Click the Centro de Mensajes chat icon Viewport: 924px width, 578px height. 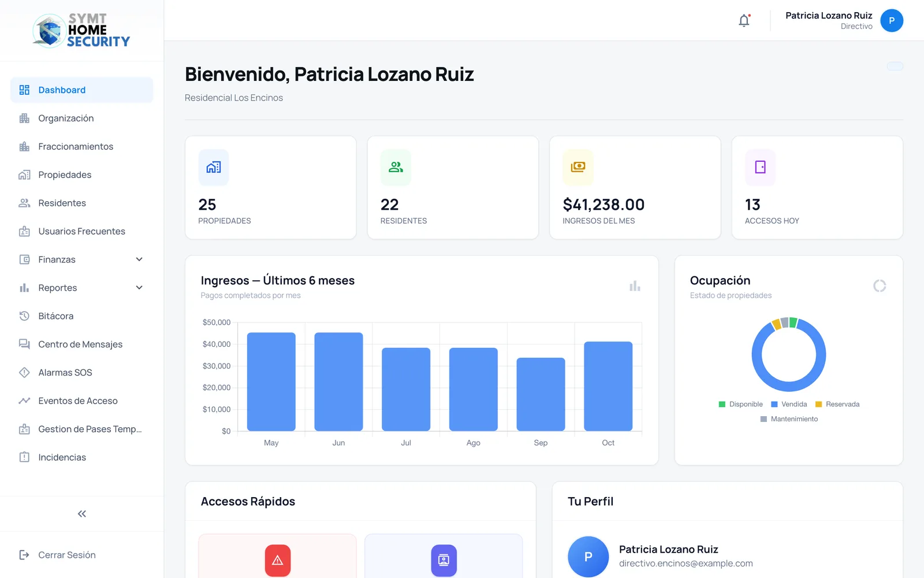[24, 344]
